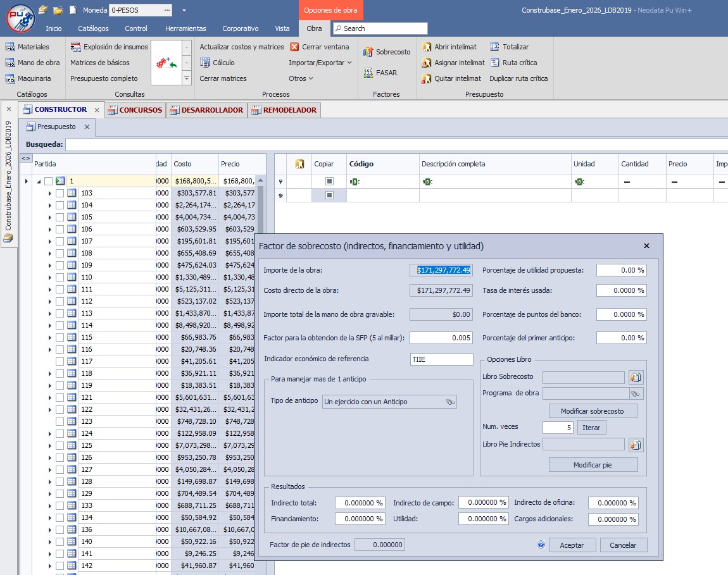Open the Materiales catalog
This screenshot has width=728, height=575.
pyautogui.click(x=27, y=47)
